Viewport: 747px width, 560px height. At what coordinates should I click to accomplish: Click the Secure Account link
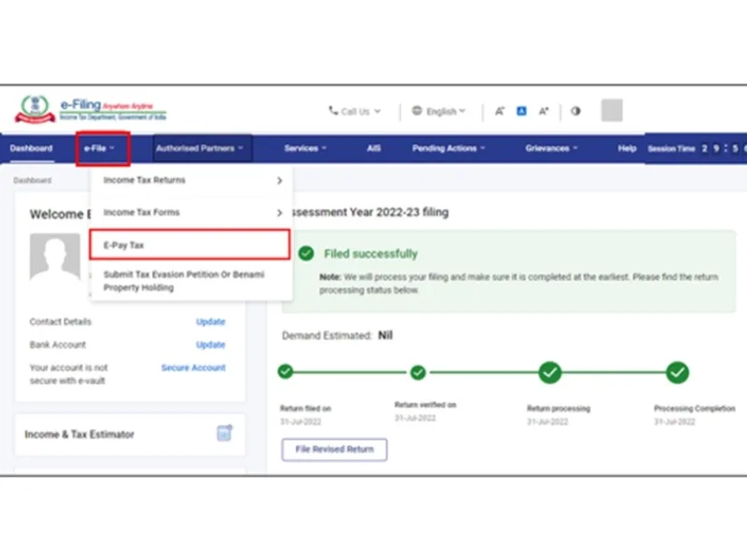193,368
